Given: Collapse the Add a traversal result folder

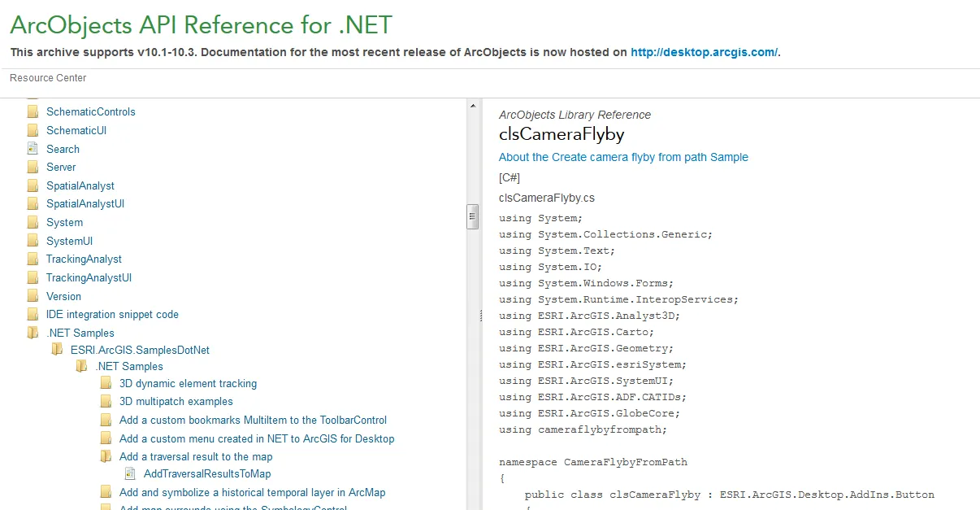Looking at the screenshot, I should [106, 456].
